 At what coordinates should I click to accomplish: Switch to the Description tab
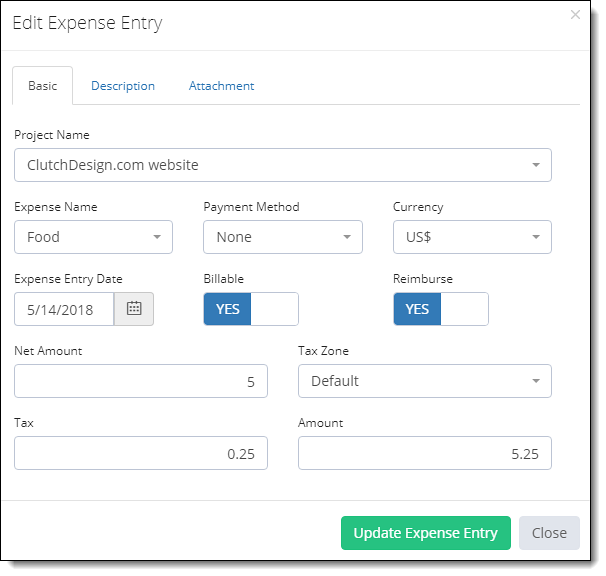click(x=123, y=85)
